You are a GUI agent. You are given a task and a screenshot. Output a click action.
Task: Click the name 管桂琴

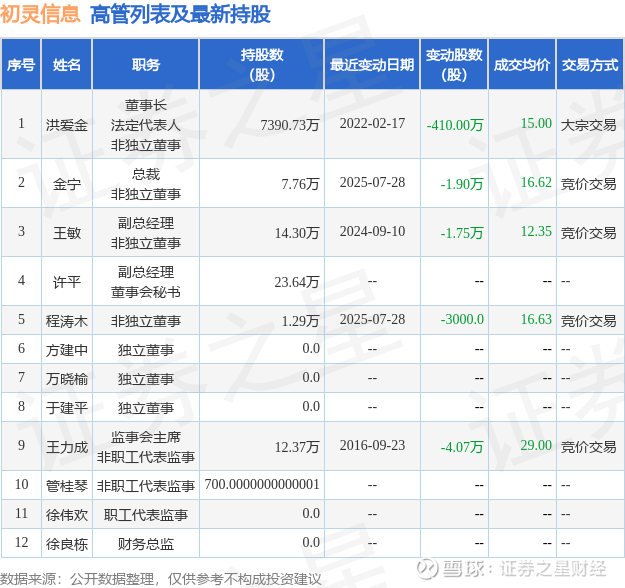coord(67,486)
